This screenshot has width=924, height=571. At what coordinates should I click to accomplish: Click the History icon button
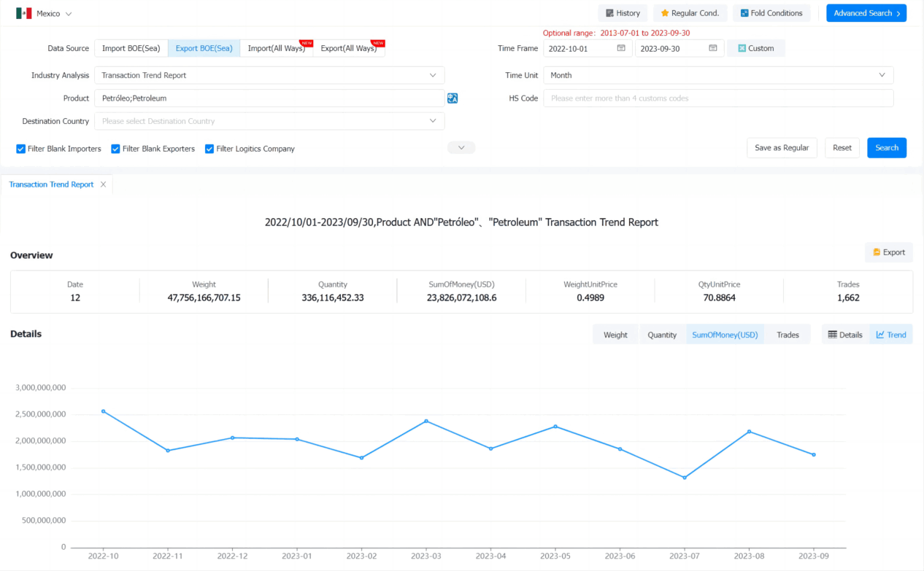tap(623, 13)
